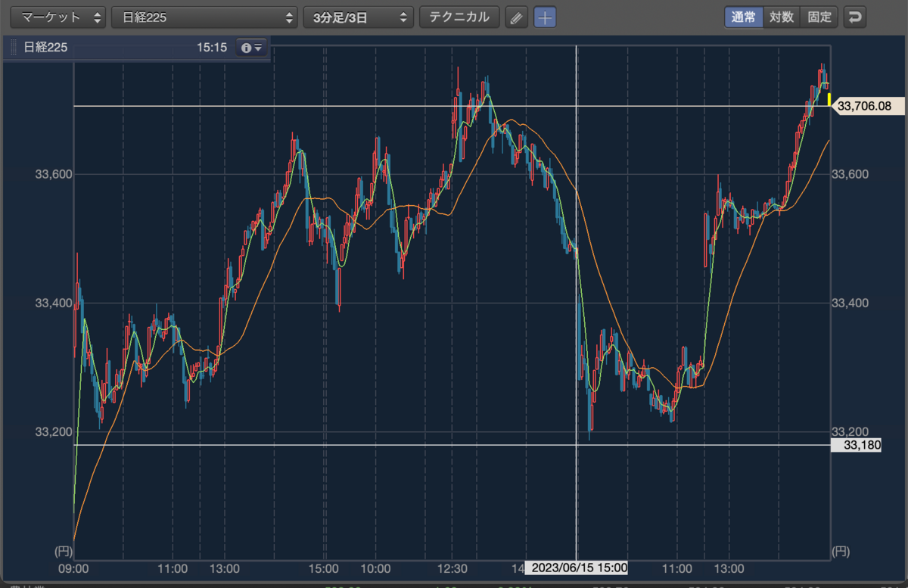908x588 pixels.
Task: Open the マーケット category dropdown
Action: [x=58, y=17]
